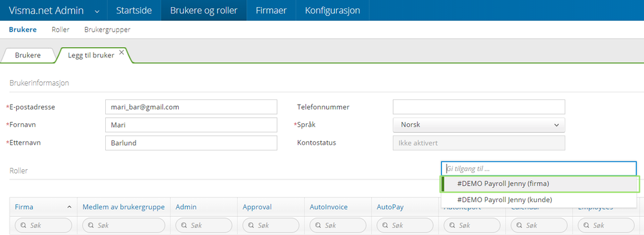This screenshot has width=644, height=235.
Task: Click the E-postadresse input field
Action: click(191, 107)
